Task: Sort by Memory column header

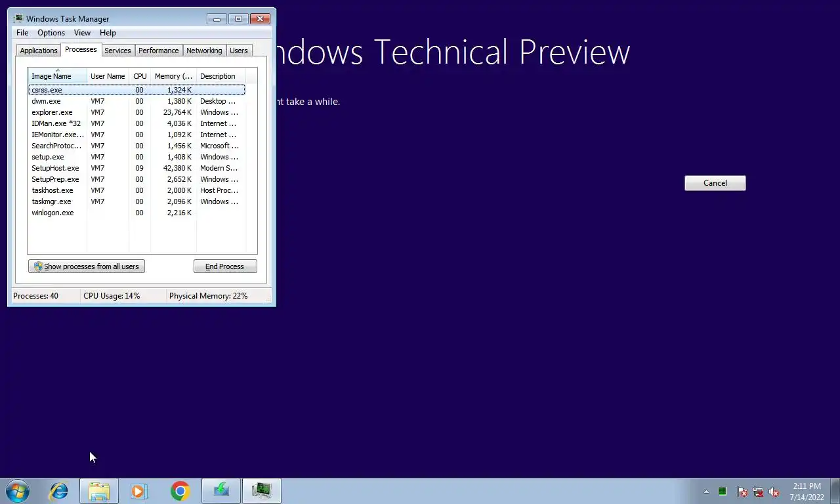Action: coord(173,76)
